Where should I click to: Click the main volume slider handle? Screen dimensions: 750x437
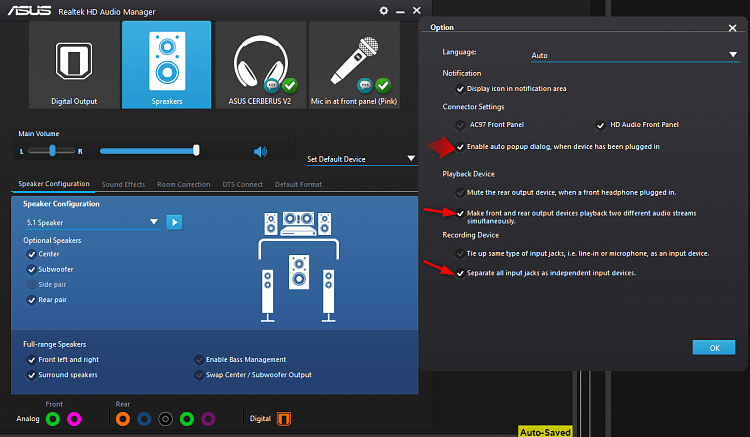(196, 151)
